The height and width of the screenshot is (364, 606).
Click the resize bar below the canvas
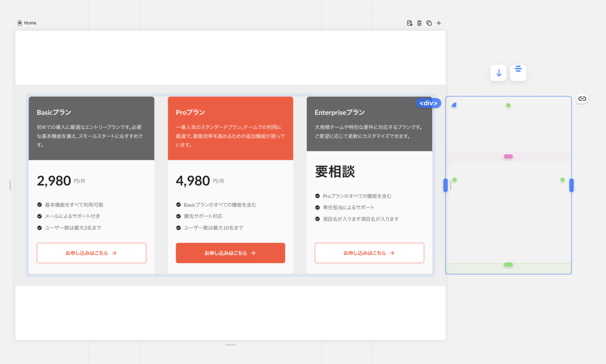point(230,345)
